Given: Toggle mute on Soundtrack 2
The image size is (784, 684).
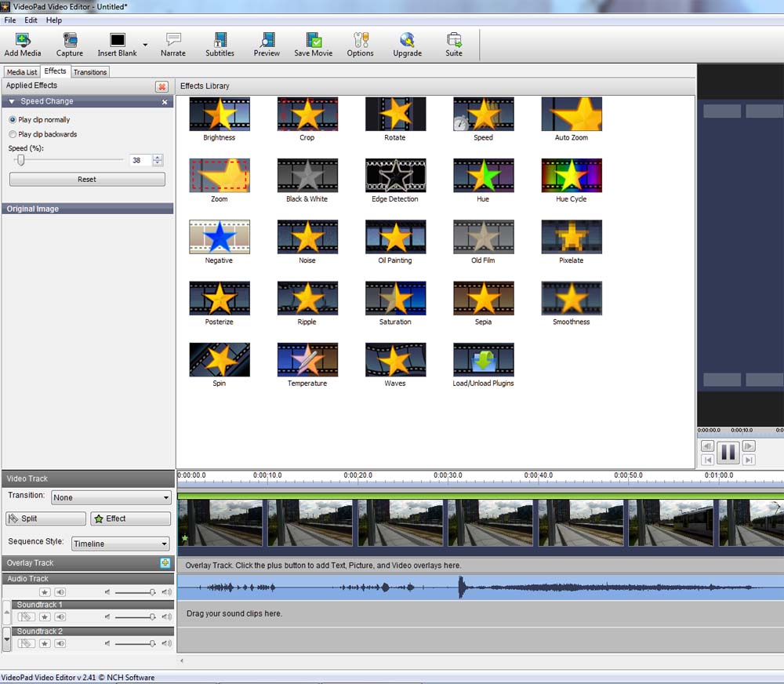Looking at the screenshot, I should 60,643.
